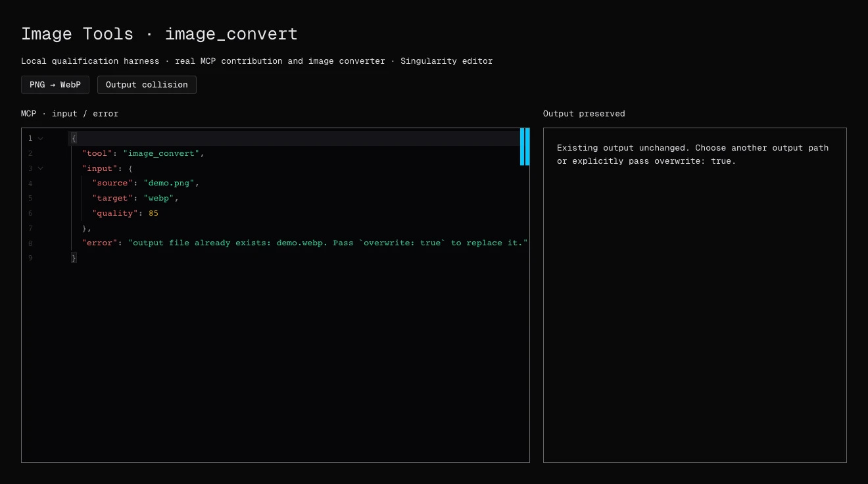
Task: Click the "source" key on line 4
Action: coord(113,183)
